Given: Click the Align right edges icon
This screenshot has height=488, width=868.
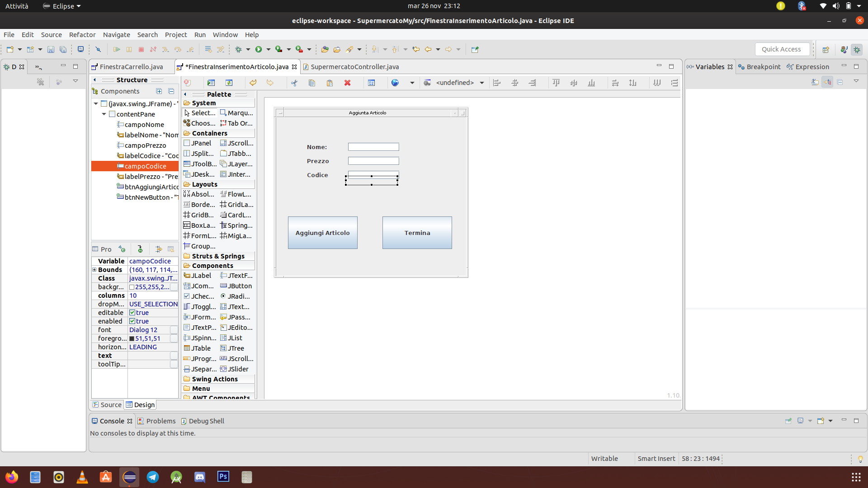Looking at the screenshot, I should (533, 83).
